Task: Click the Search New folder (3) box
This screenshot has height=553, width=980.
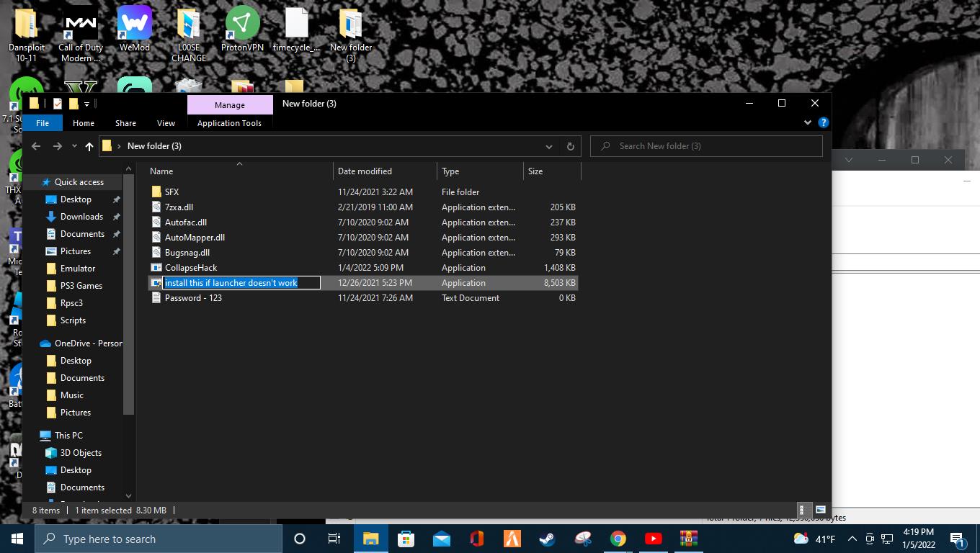Action: [713, 146]
